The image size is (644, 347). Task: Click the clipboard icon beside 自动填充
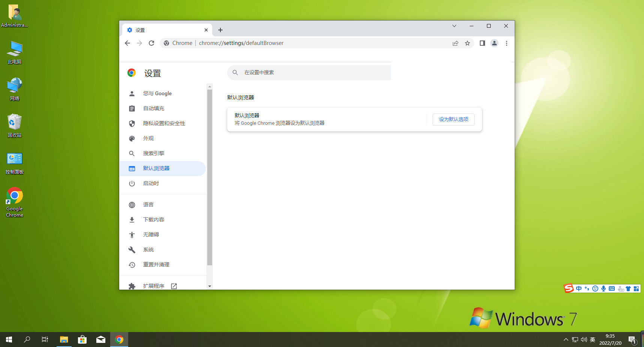(132, 108)
